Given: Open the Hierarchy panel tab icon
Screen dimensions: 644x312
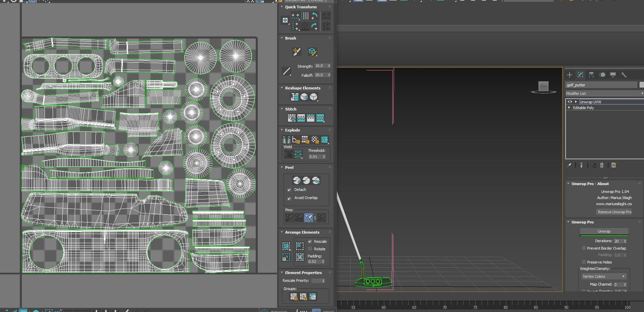Looking at the screenshot, I should coord(591,75).
